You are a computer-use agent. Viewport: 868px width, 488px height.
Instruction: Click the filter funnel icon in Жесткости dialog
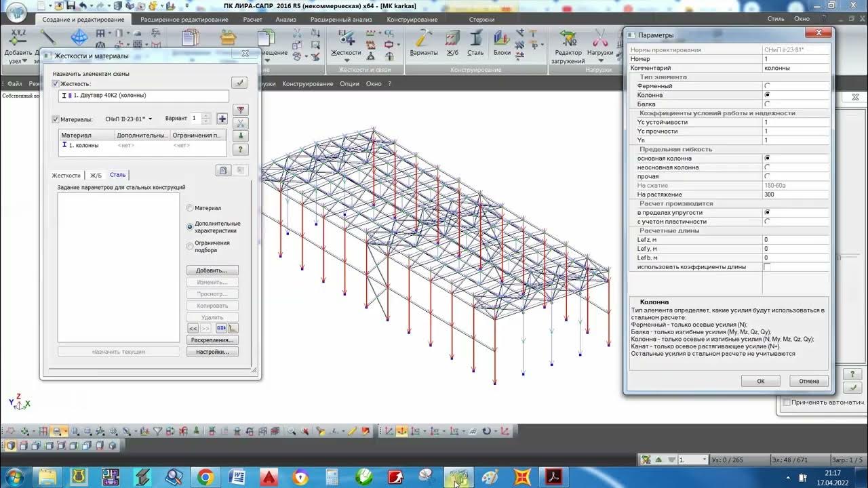point(240,110)
